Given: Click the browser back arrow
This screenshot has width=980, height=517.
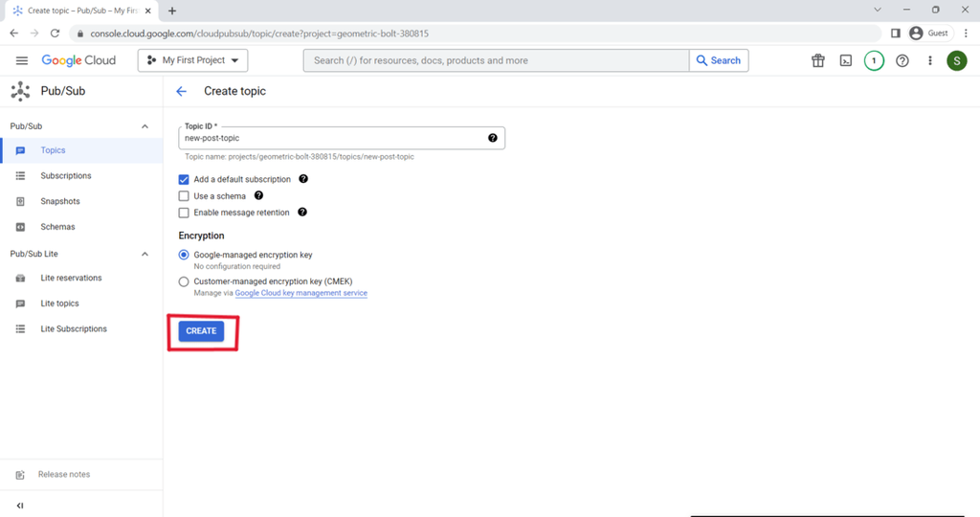Looking at the screenshot, I should pos(13,34).
